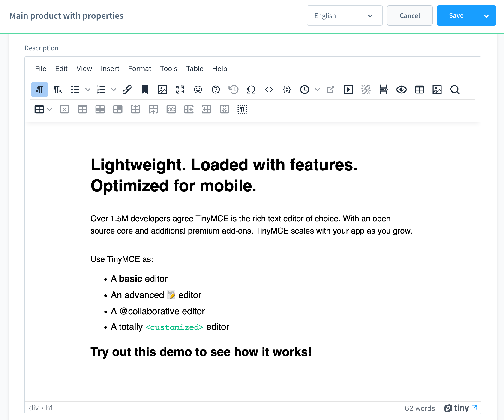Open the English language dropdown
The height and width of the screenshot is (420, 504).
344,16
